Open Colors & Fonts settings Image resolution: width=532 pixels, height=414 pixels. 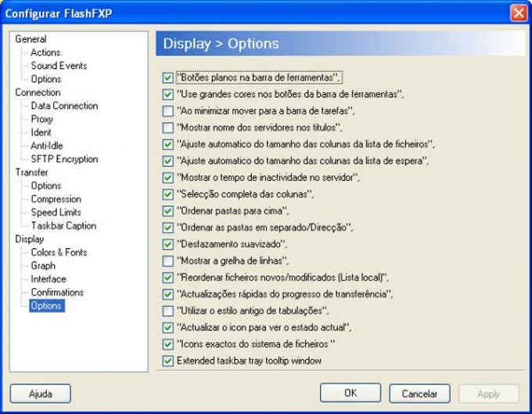pyautogui.click(x=59, y=252)
